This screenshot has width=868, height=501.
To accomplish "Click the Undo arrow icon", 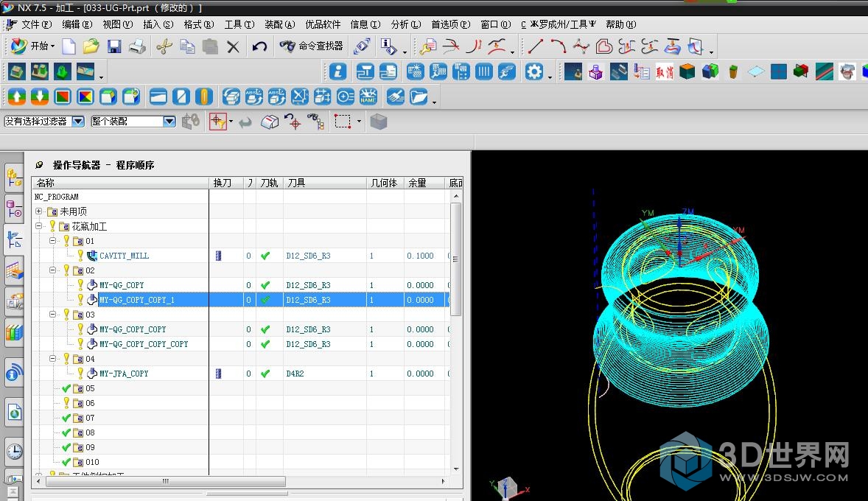I will click(x=259, y=47).
